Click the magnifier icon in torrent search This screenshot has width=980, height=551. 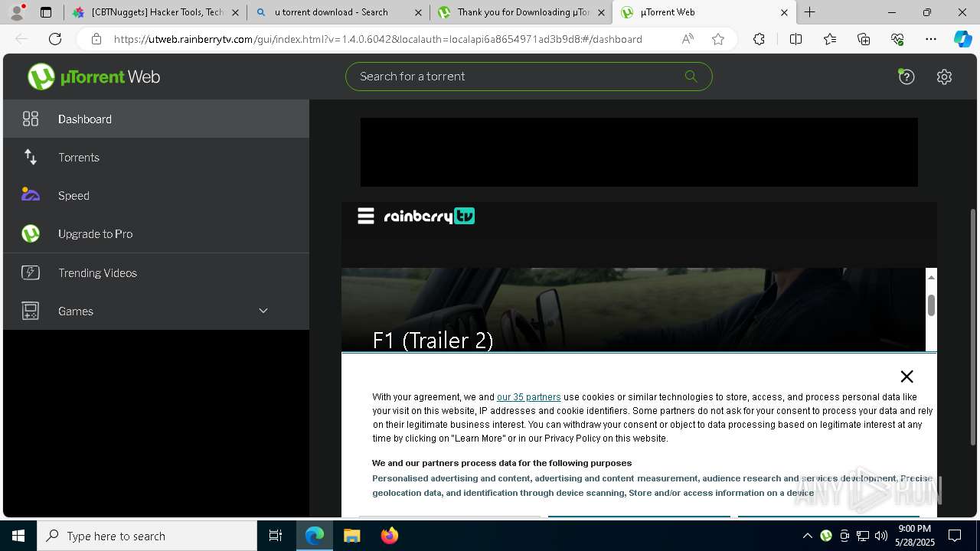[691, 76]
